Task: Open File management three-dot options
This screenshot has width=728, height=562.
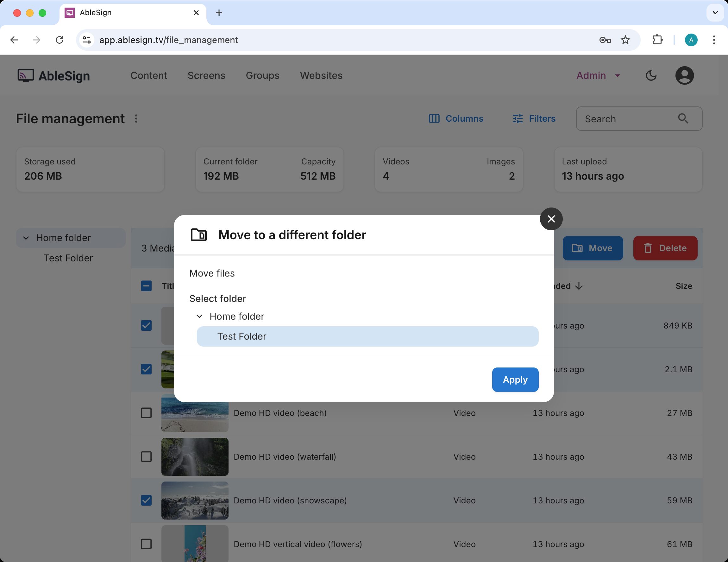Action: (x=136, y=119)
